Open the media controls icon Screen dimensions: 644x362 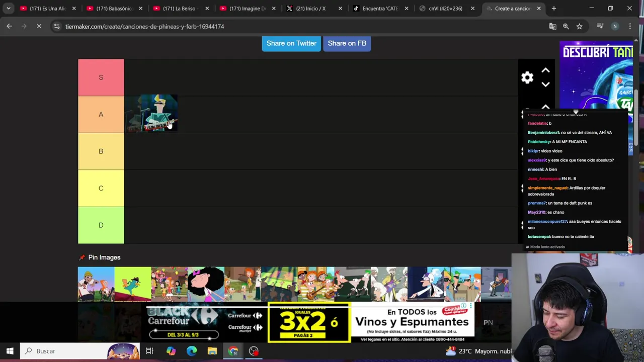[600, 26]
